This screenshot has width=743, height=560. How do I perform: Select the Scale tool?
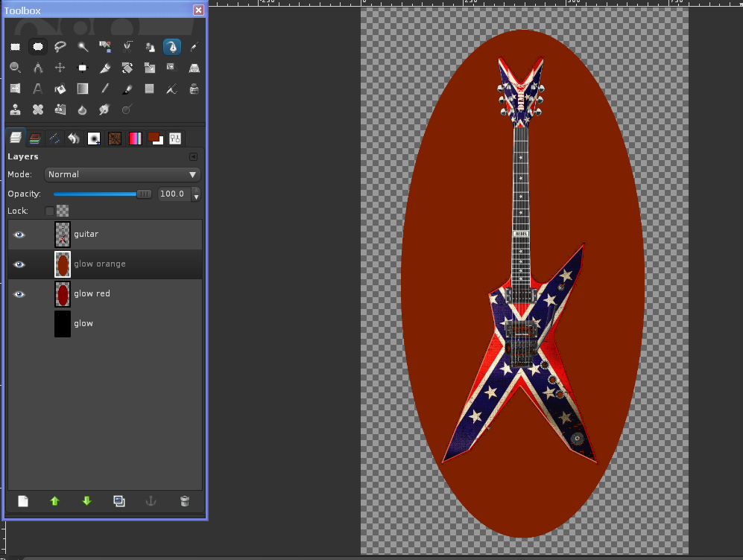point(150,68)
